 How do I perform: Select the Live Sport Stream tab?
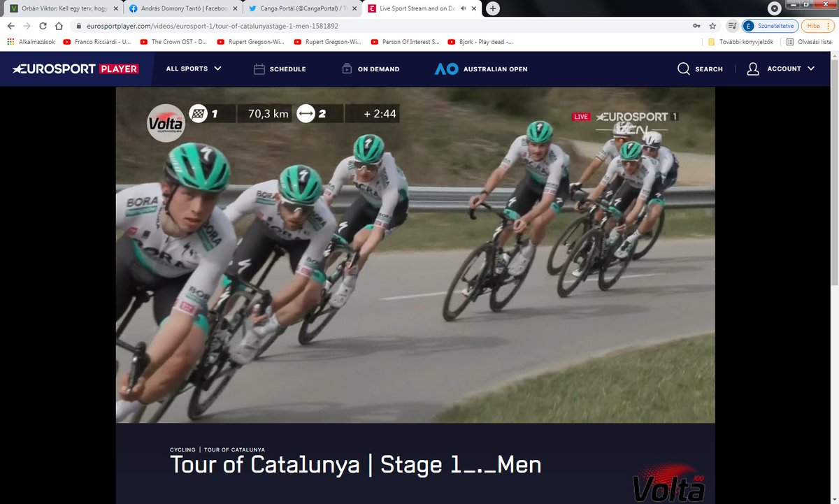click(x=422, y=9)
